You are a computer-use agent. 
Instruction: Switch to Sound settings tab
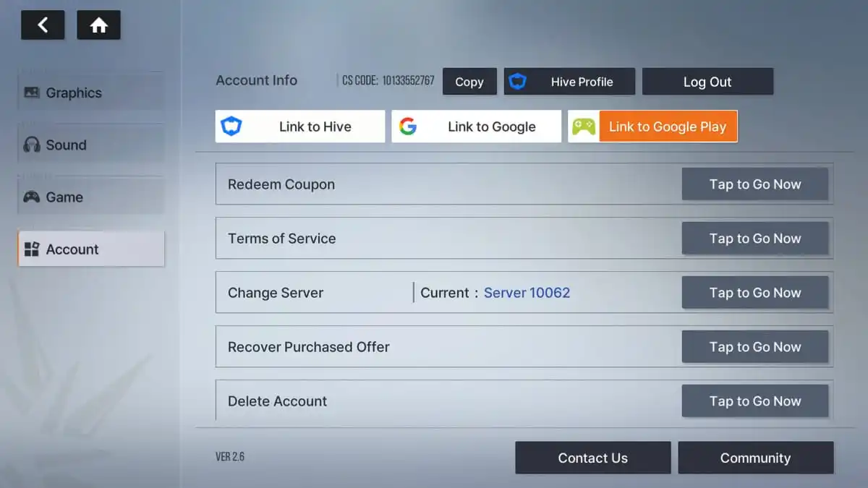[x=91, y=145]
